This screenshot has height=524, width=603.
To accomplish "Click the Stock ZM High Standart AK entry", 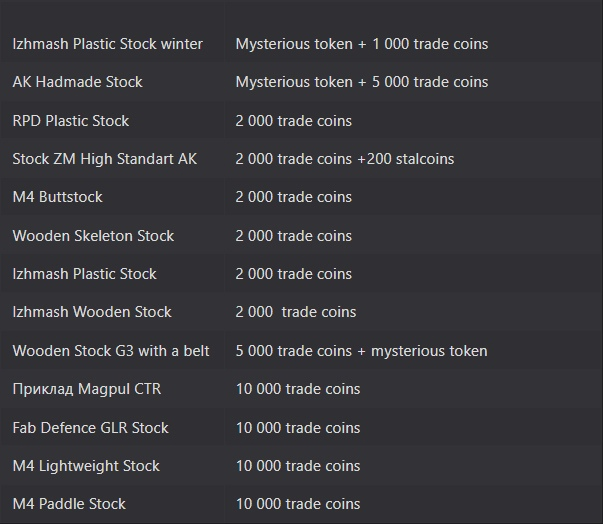I will coord(105,159).
